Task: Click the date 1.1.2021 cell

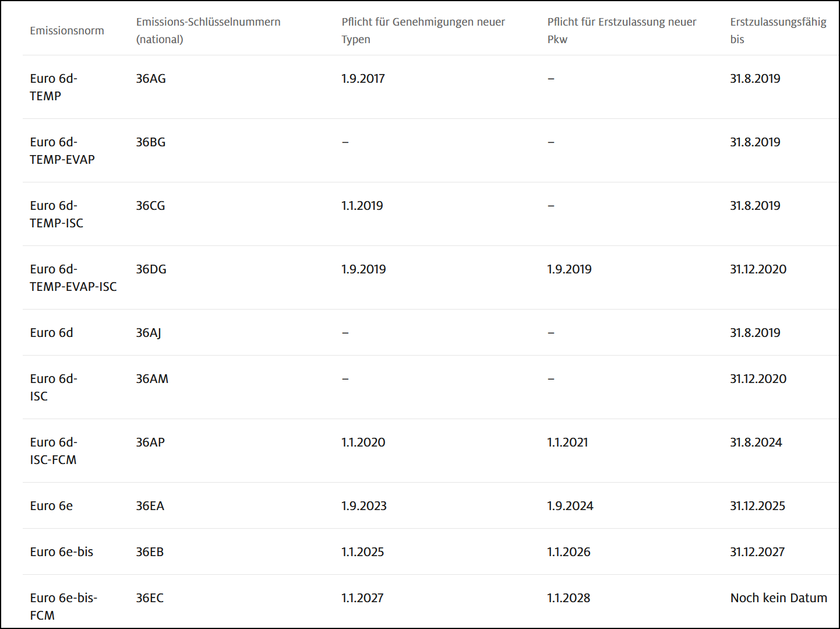Action: [x=567, y=442]
